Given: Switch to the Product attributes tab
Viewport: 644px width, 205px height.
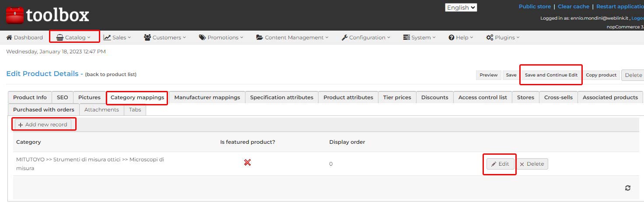Looking at the screenshot, I should click(x=348, y=97).
